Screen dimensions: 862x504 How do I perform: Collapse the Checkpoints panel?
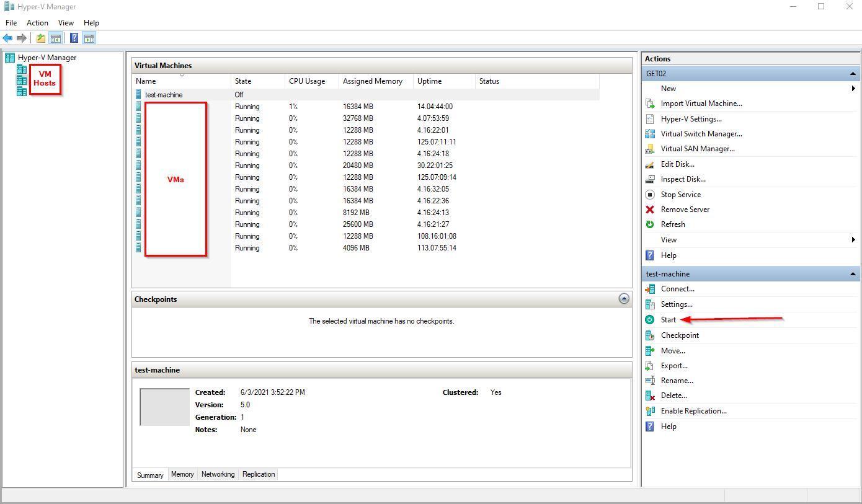tap(624, 299)
